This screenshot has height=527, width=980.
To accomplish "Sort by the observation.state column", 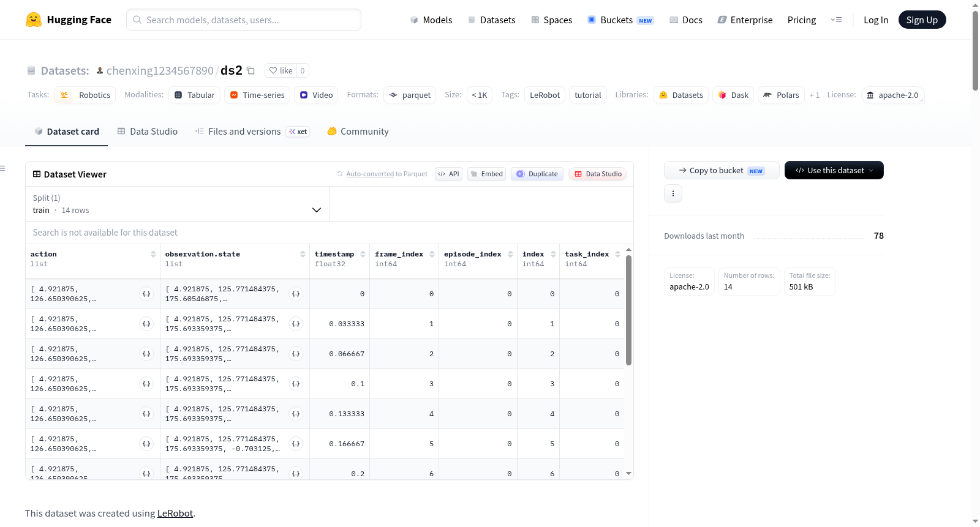I will coord(303,254).
